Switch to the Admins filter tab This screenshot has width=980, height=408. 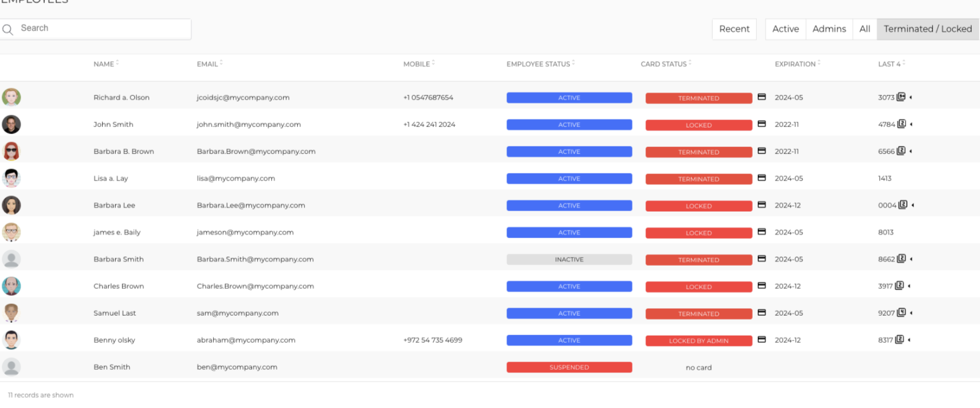[x=829, y=29]
